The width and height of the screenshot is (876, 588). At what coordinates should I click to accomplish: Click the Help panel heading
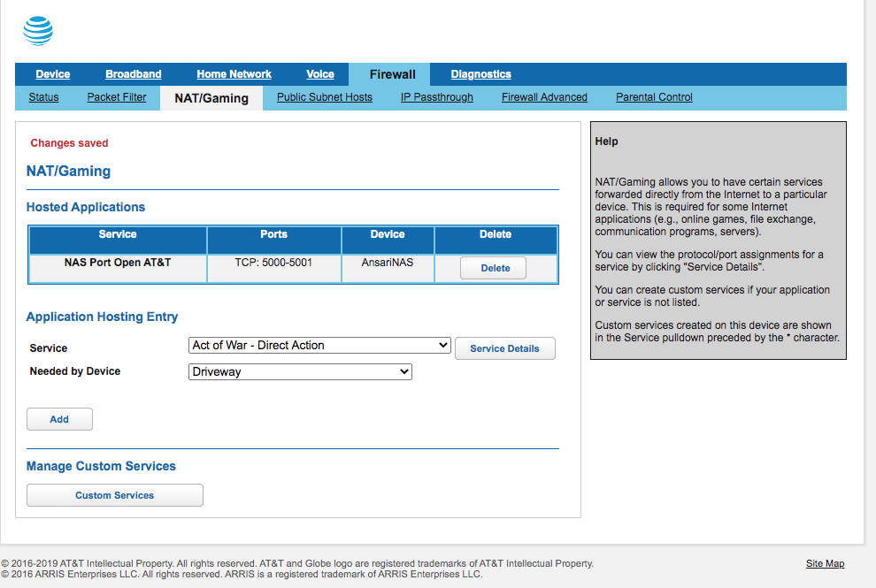[x=606, y=141]
